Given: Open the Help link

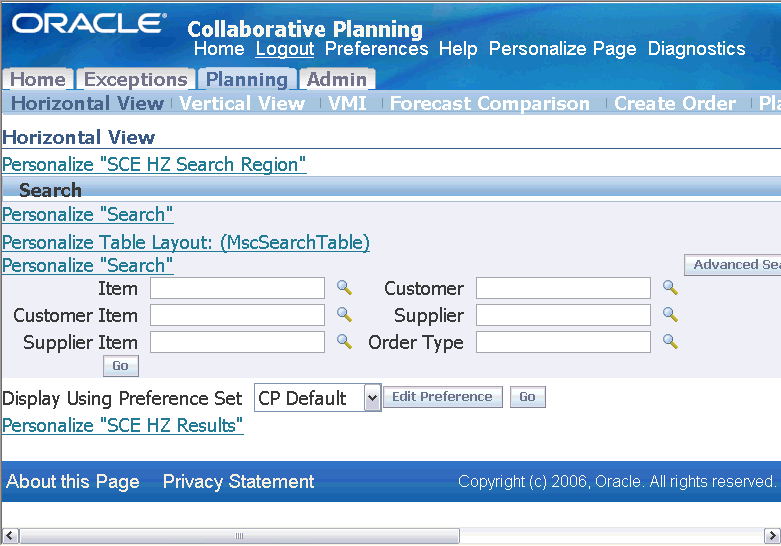Looking at the screenshot, I should click(x=458, y=49).
